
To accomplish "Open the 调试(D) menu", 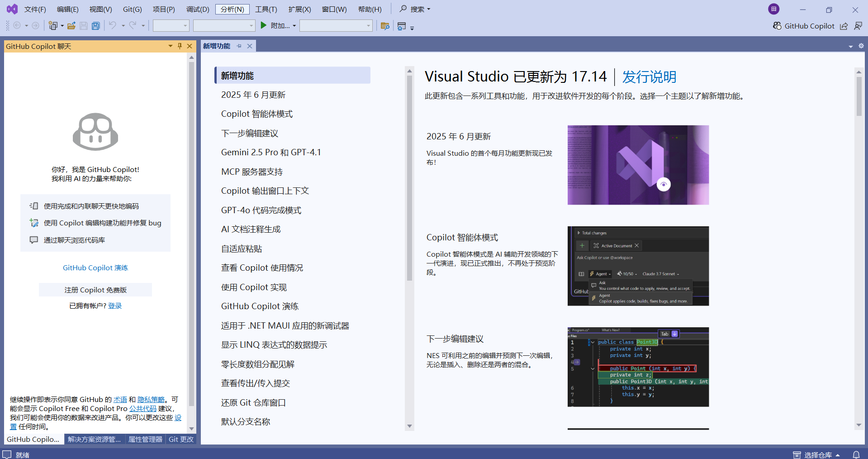I will tap(198, 9).
